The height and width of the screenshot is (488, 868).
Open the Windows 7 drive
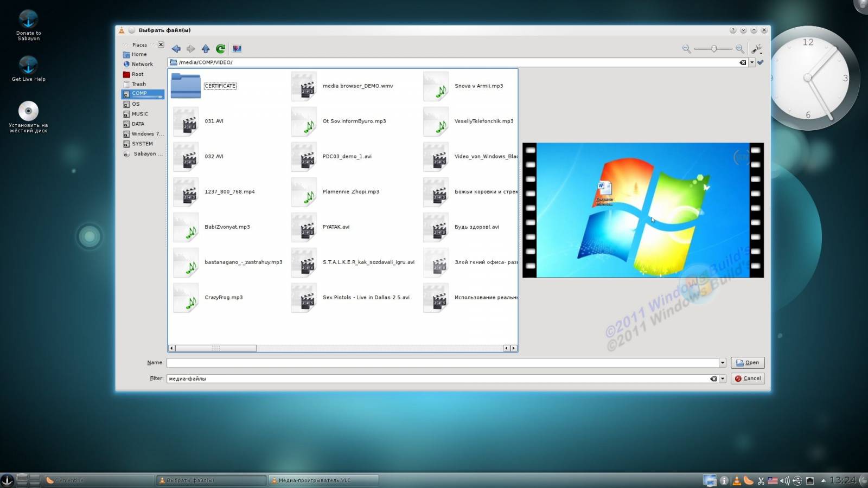(143, 134)
